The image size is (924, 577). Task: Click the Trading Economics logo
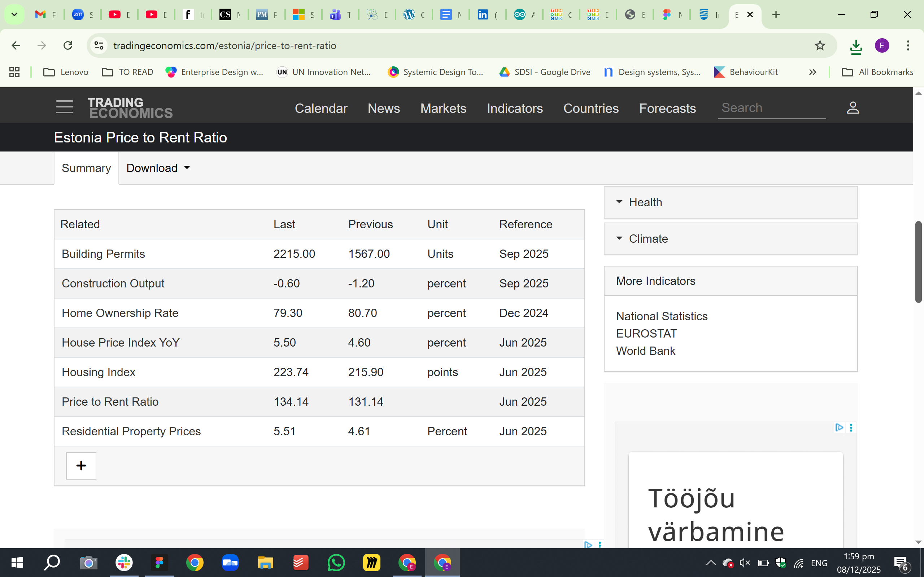pyautogui.click(x=130, y=107)
